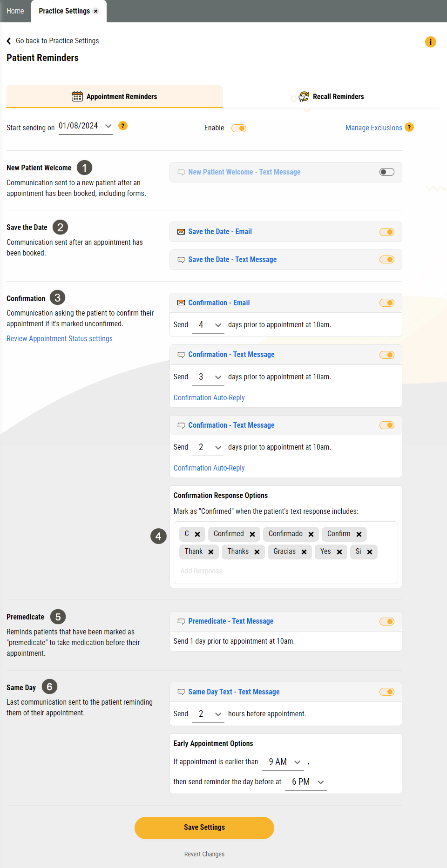Remove the 'C' response tag

(197, 534)
